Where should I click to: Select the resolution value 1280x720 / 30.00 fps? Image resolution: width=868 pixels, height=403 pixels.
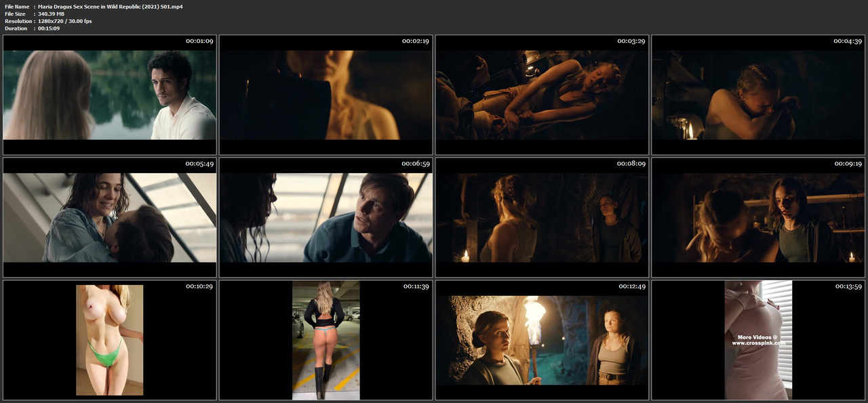click(x=65, y=21)
